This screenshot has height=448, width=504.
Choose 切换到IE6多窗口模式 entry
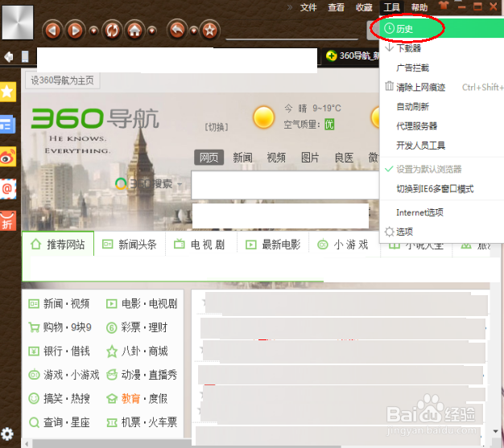442,189
